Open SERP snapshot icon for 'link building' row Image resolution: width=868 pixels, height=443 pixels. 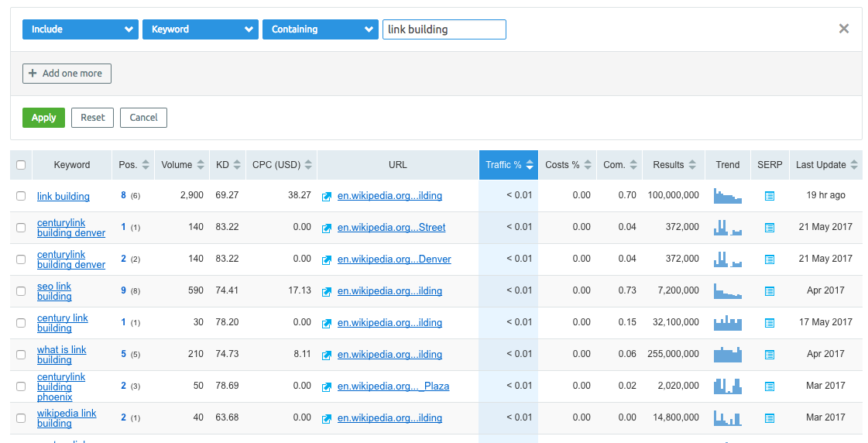769,196
